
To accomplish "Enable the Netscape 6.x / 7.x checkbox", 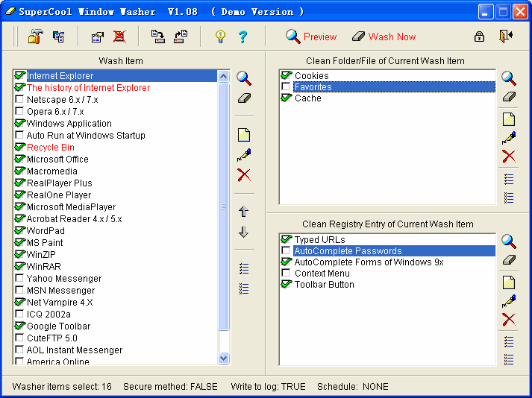I will pos(20,100).
